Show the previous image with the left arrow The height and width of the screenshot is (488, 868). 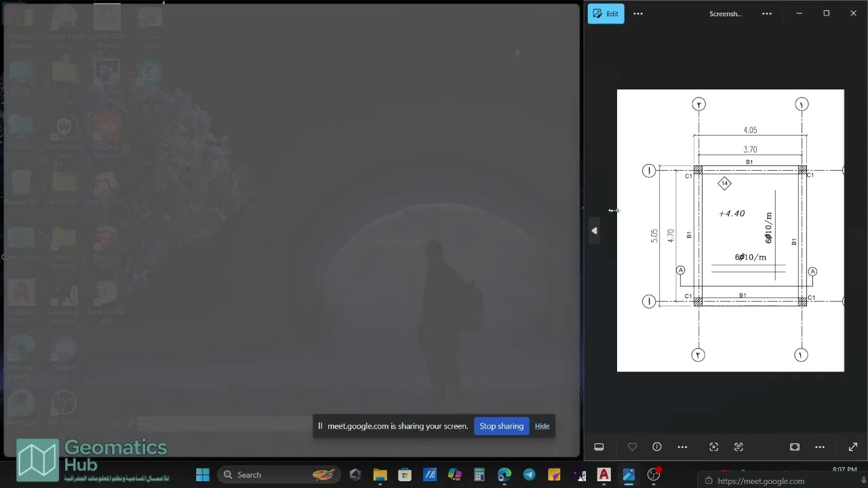tap(594, 230)
